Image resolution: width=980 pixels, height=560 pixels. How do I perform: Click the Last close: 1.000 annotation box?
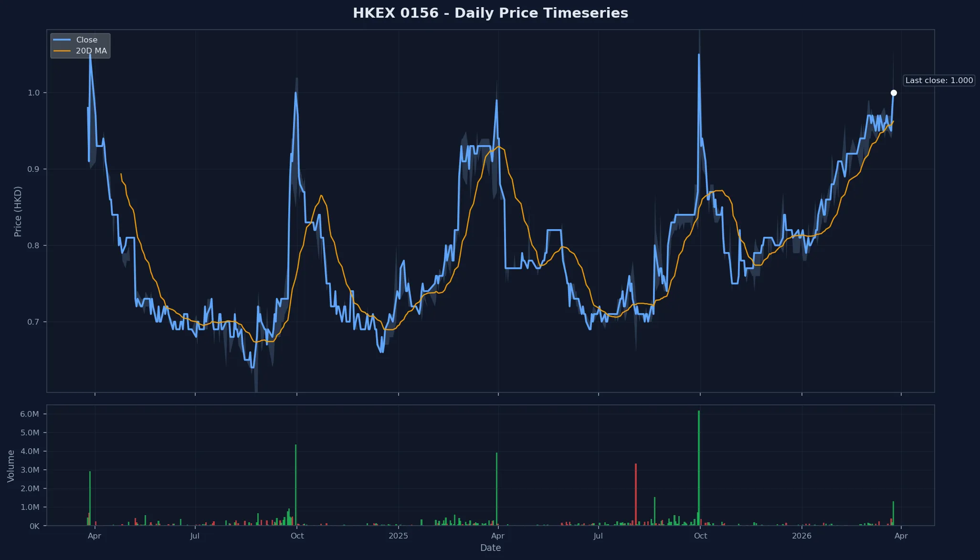(938, 80)
